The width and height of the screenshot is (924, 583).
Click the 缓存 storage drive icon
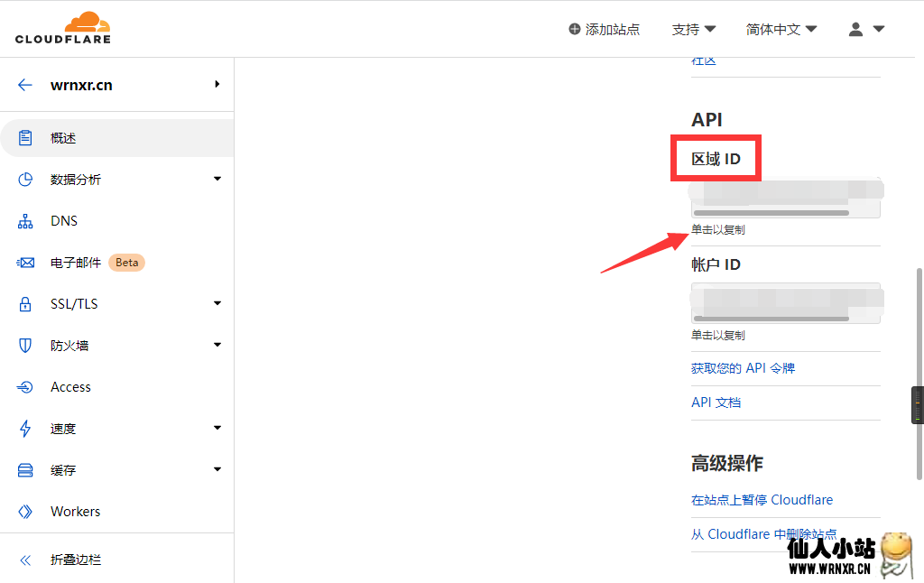24,470
